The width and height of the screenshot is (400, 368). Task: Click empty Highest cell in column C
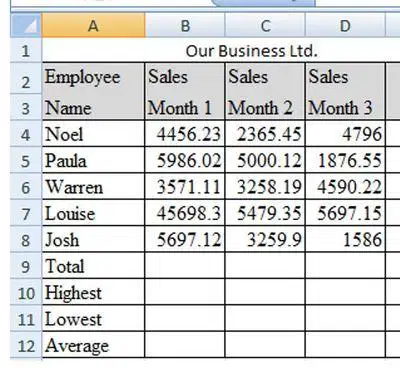(265, 292)
